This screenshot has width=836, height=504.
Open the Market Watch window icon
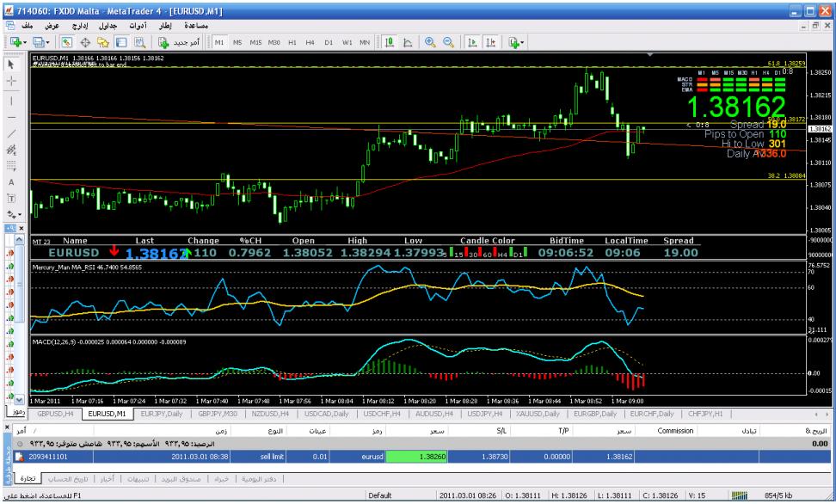[x=67, y=41]
